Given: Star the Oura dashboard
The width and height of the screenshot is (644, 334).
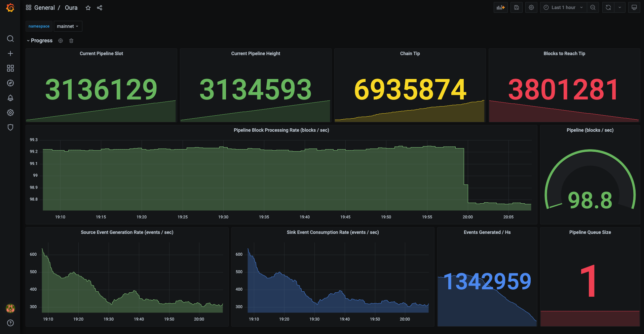Looking at the screenshot, I should [88, 8].
